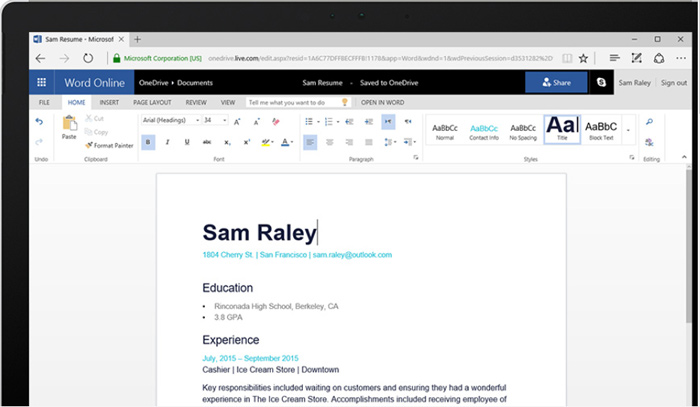Click the Redo arrow icon

[39, 142]
